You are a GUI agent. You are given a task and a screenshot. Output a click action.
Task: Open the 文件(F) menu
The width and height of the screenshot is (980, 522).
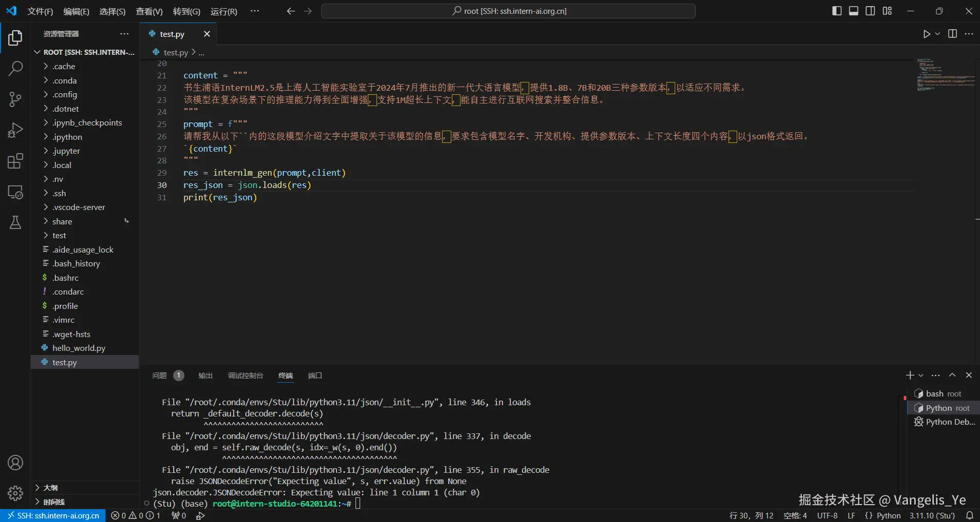pyautogui.click(x=40, y=11)
